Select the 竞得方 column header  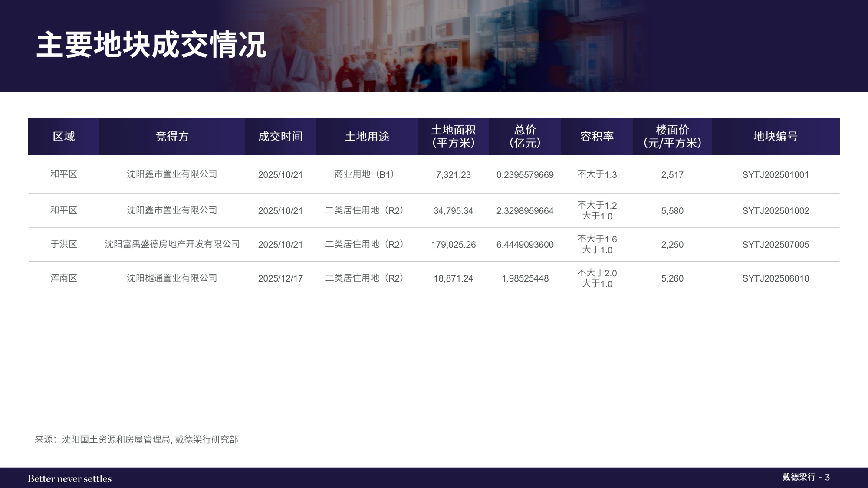172,136
